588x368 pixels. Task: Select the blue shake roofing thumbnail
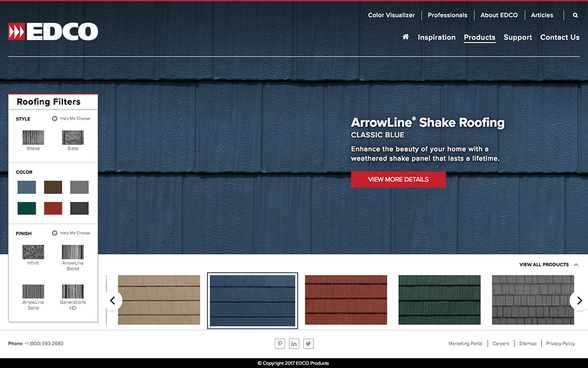(252, 300)
